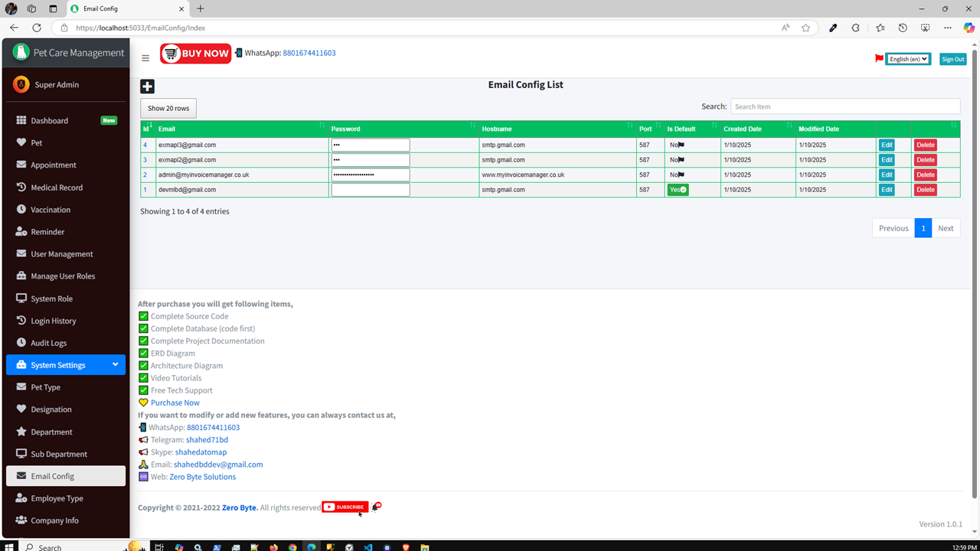
Task: Click the YouTube Subscribe badge in footer
Action: 345,507
